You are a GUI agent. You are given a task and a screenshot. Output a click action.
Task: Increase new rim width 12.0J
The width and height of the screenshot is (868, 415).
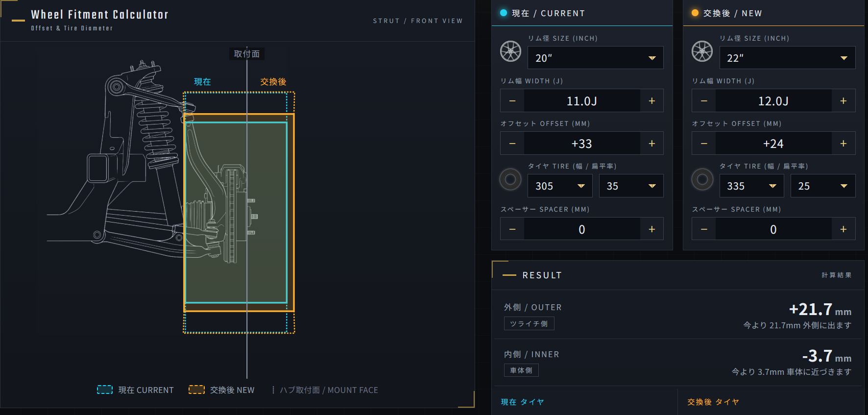(x=844, y=101)
